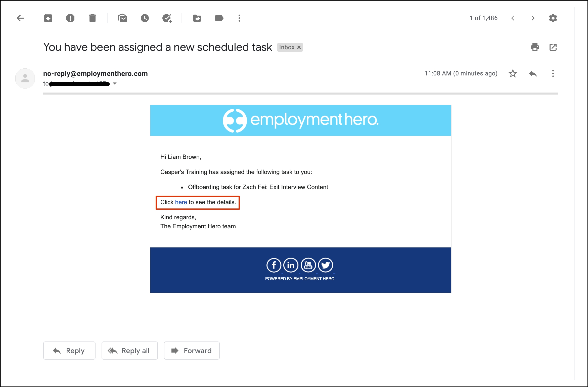Remove the Inbox label
Viewport: 588px width, 387px height.
coord(299,47)
